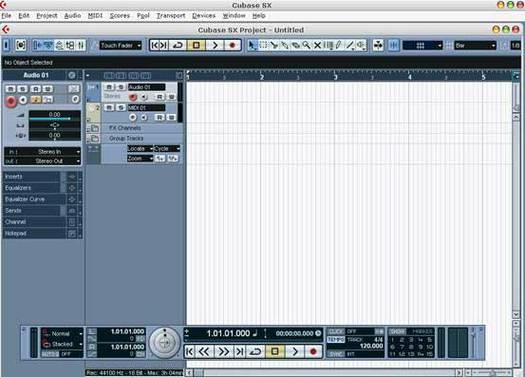Screen dimensions: 525x377
Task: Select the Zoom magnifier tool in toolbar
Action: point(306,45)
